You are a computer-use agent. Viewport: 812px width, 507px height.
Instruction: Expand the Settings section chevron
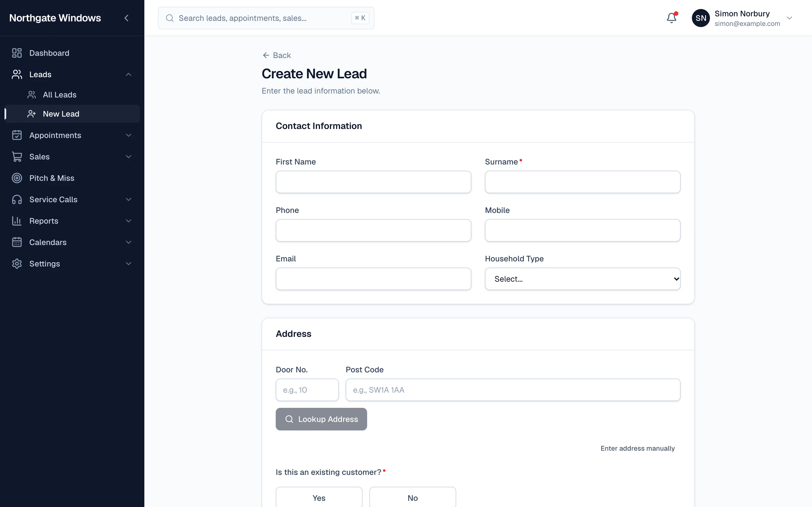click(x=129, y=264)
